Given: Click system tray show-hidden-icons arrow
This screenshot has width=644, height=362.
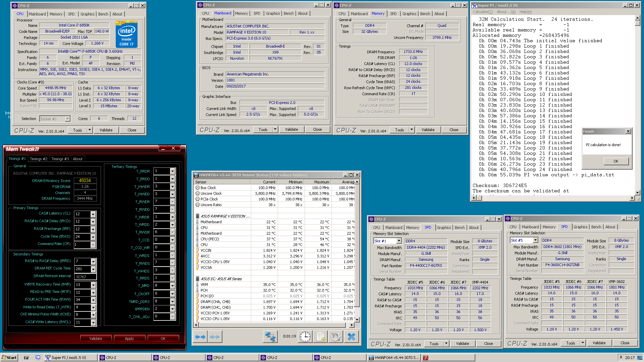Looking at the screenshot, I should (x=621, y=357).
